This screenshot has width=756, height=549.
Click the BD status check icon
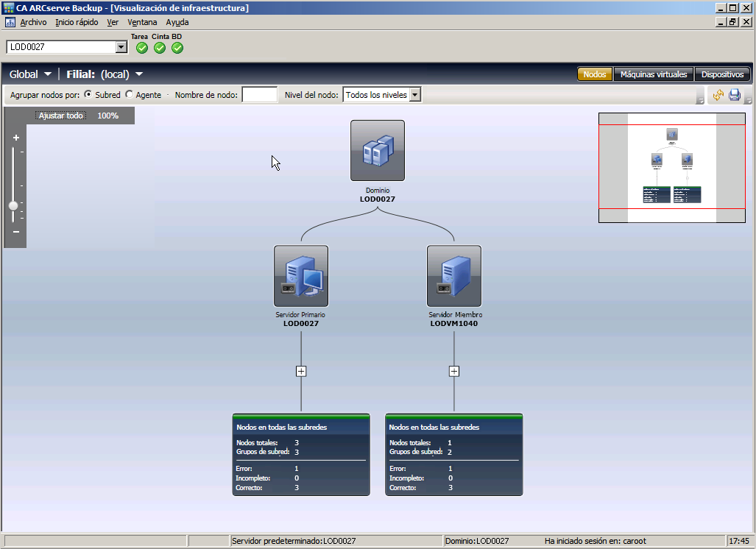pos(177,48)
